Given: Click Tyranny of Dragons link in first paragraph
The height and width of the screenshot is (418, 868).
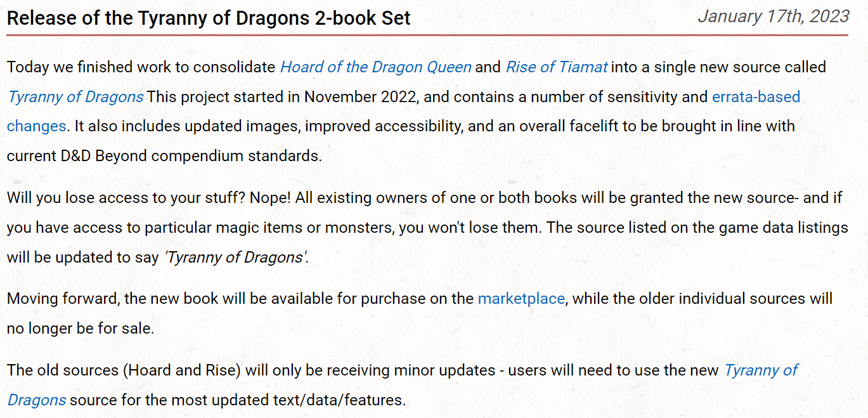Looking at the screenshot, I should tap(75, 97).
